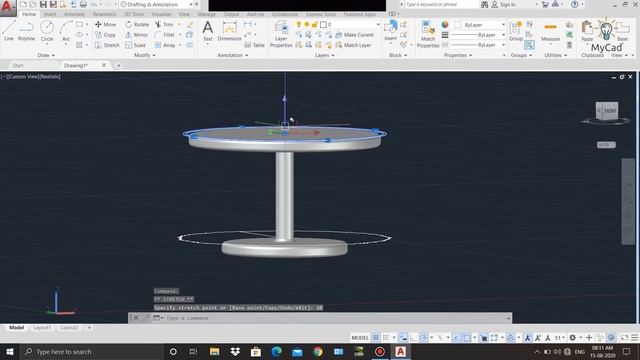Screen dimensions: 640x360
Task: Open the Drafting & Annotation workspace dropdown
Action: click(x=156, y=4)
